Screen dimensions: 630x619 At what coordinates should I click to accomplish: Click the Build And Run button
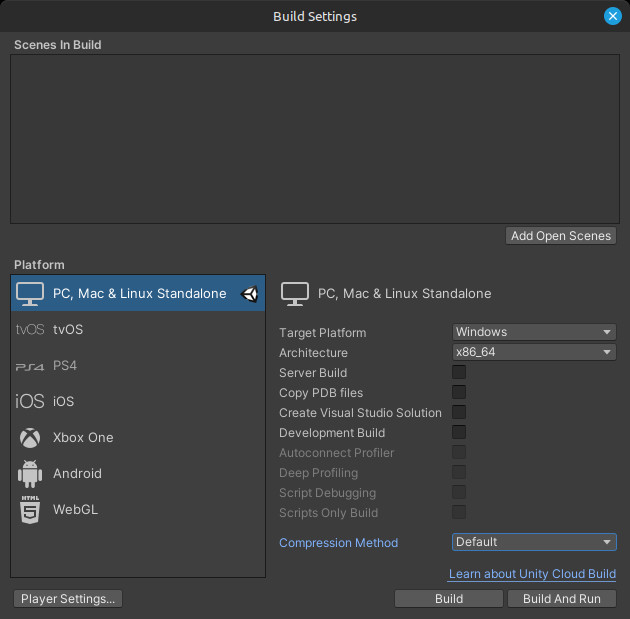pyautogui.click(x=561, y=599)
